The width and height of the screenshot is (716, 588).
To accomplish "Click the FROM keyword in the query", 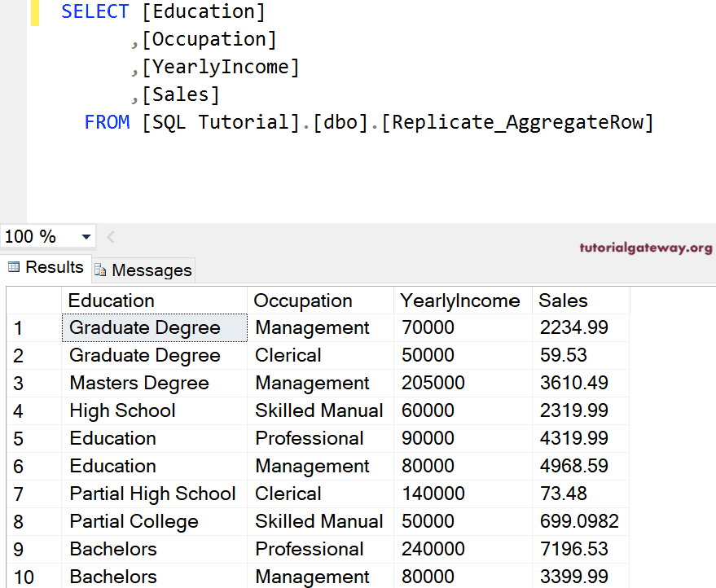I will click(107, 121).
